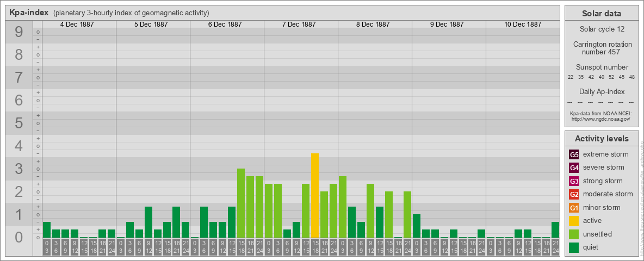Click the 8 Dec 21-24 unsettled bar
The image size is (644, 261).
pyautogui.click(x=407, y=215)
